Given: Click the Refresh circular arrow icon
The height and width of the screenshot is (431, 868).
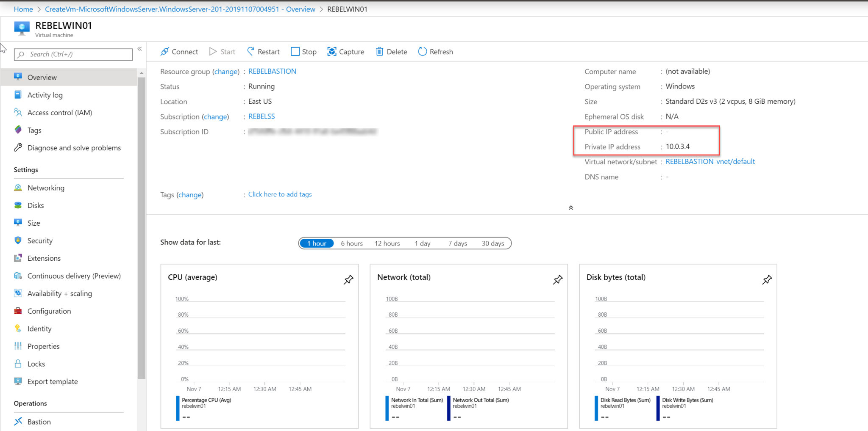Looking at the screenshot, I should coord(422,52).
